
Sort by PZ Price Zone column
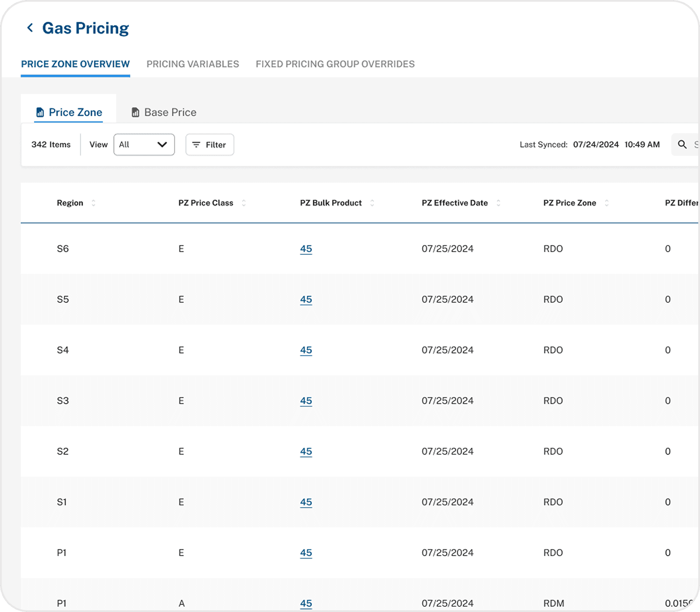coord(607,203)
